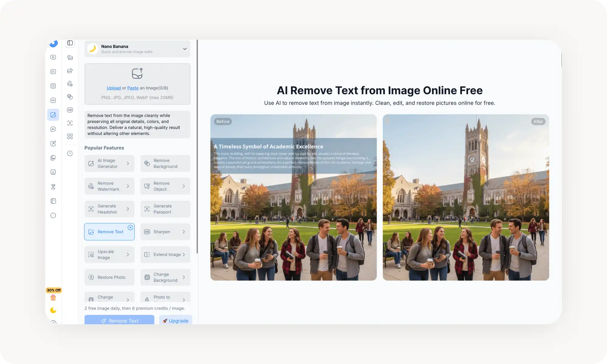Open the audio waveform tool icon

(x=53, y=100)
